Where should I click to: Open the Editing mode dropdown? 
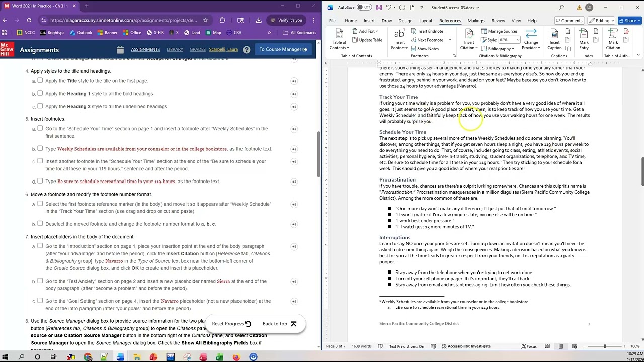click(x=601, y=21)
